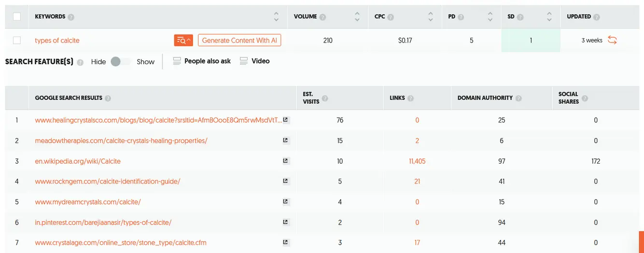644x253 pixels.
Task: Click the Show label of search features
Action: 145,62
